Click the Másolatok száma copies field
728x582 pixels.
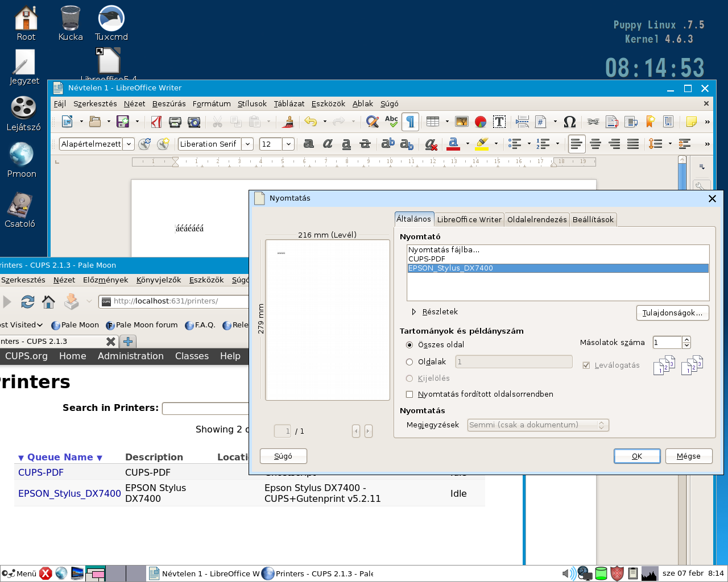click(x=667, y=343)
